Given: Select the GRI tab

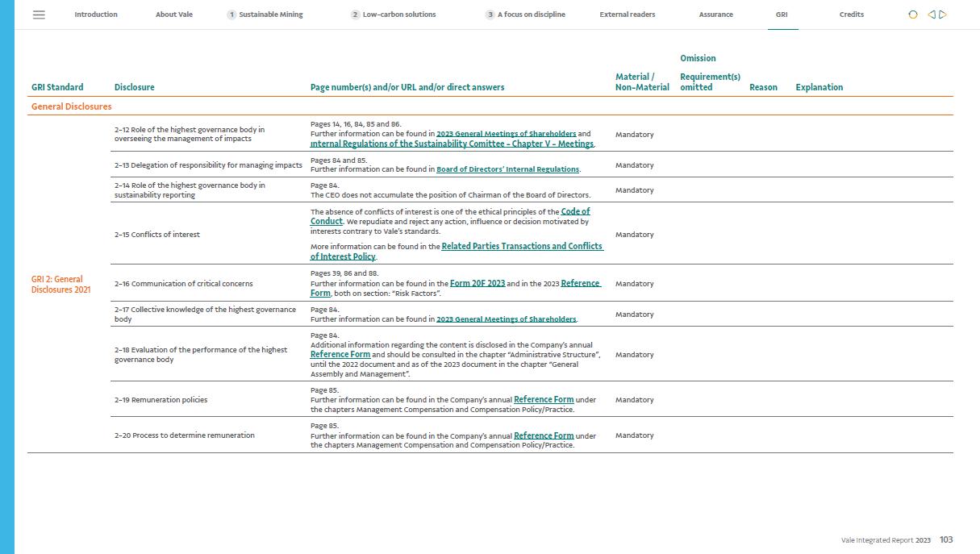Looking at the screenshot, I should [782, 15].
